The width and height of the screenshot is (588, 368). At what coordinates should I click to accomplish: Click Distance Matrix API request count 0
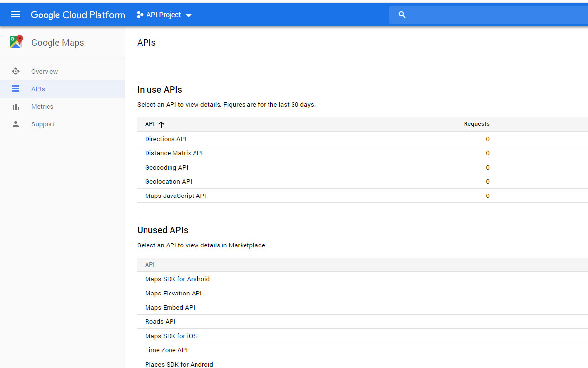[x=488, y=153]
